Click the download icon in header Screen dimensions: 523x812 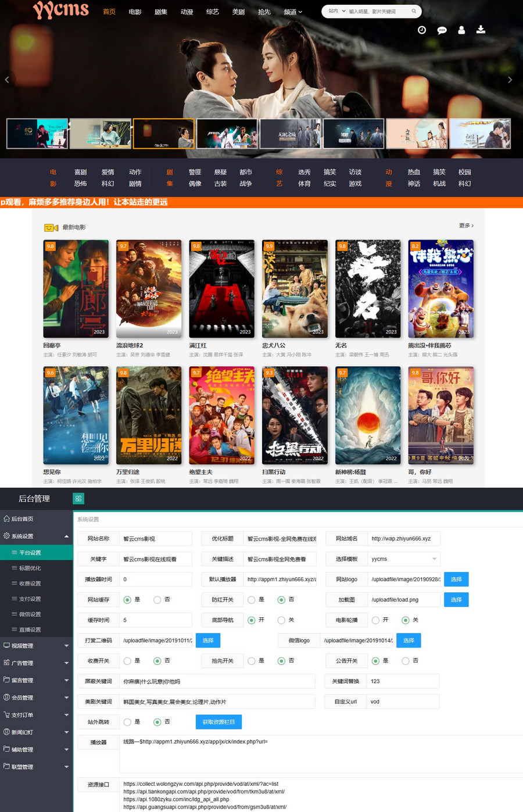(481, 30)
